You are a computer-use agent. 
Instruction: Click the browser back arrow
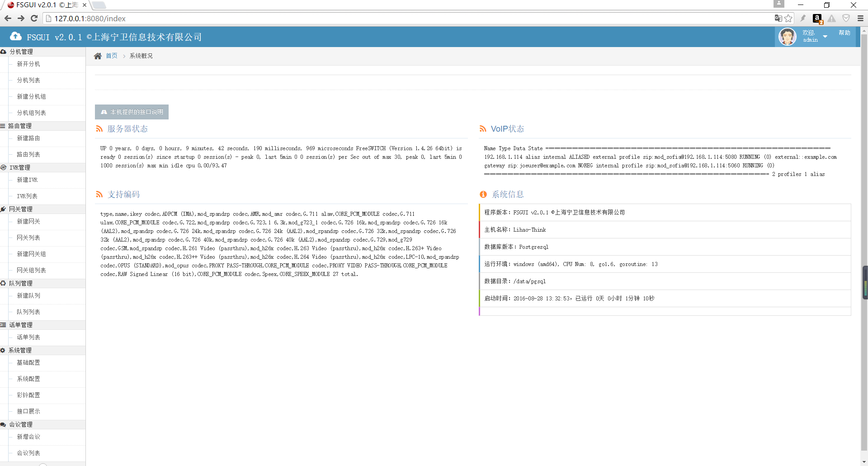click(8, 19)
